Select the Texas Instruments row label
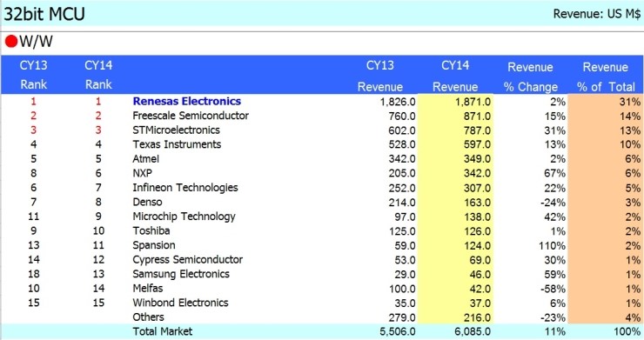The image size is (644, 340). pyautogui.click(x=177, y=144)
